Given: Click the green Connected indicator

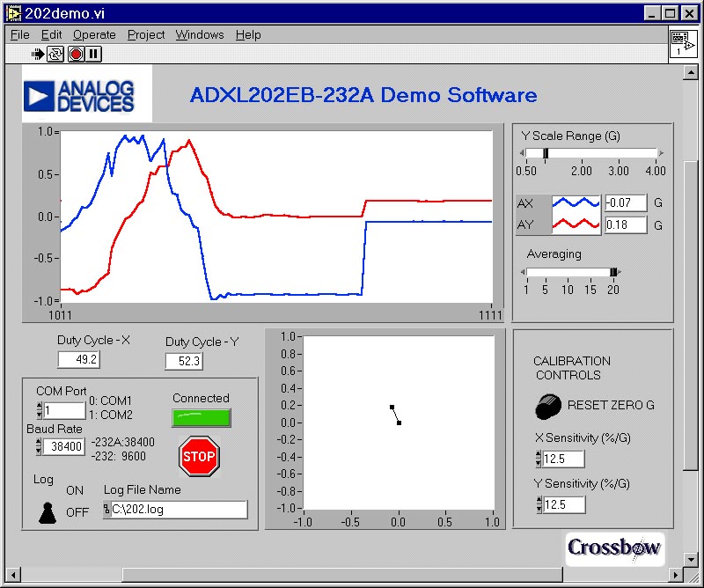Looking at the screenshot, I should [202, 418].
